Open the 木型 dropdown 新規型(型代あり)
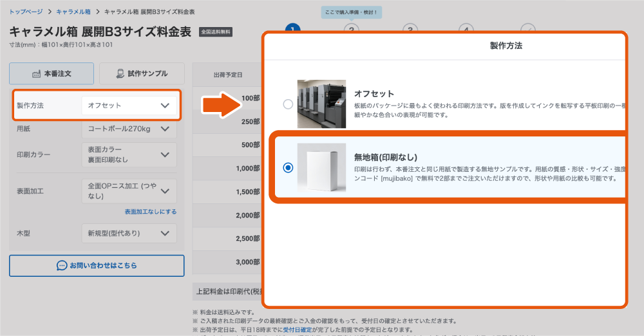Screen dimensions: 644x336 129,233
